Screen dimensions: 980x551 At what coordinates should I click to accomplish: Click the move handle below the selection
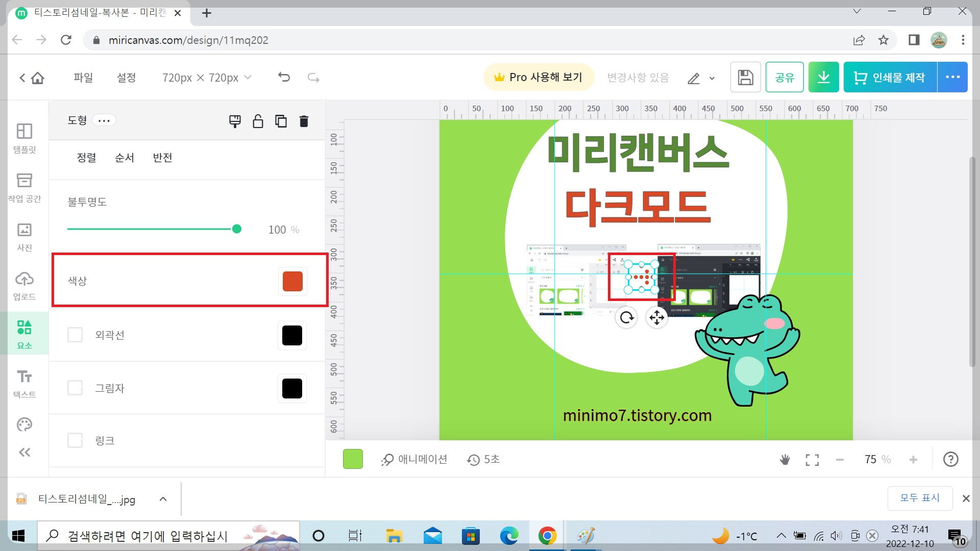[x=657, y=318]
